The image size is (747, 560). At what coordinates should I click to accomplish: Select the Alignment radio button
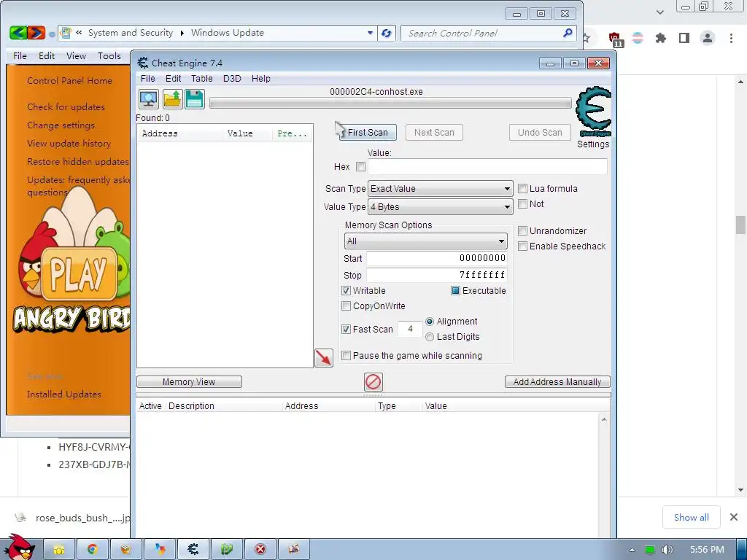pyautogui.click(x=430, y=322)
